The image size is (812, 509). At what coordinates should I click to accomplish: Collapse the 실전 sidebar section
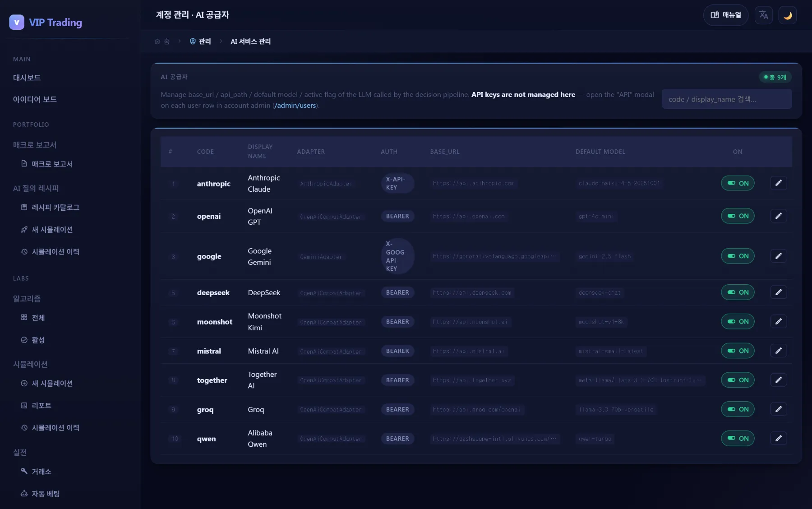click(x=20, y=453)
